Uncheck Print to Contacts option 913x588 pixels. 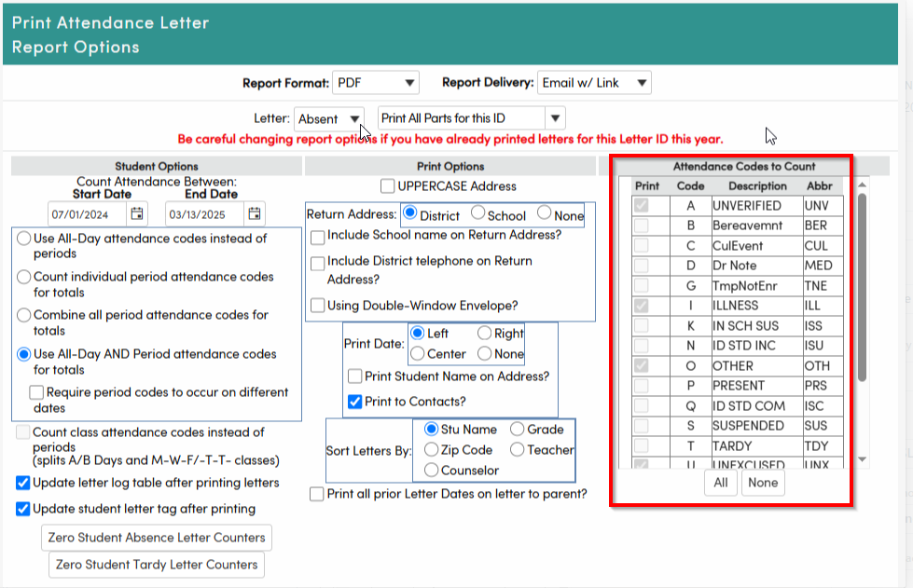click(x=354, y=402)
